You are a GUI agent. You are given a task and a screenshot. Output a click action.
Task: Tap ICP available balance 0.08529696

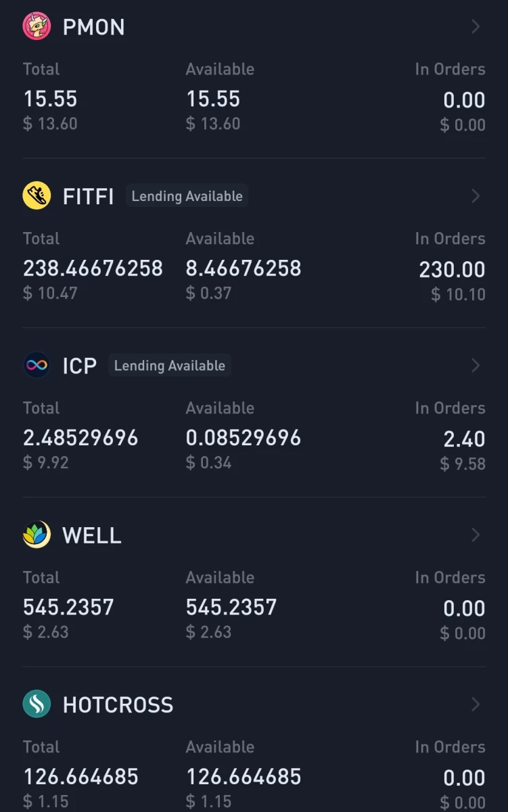coord(244,438)
